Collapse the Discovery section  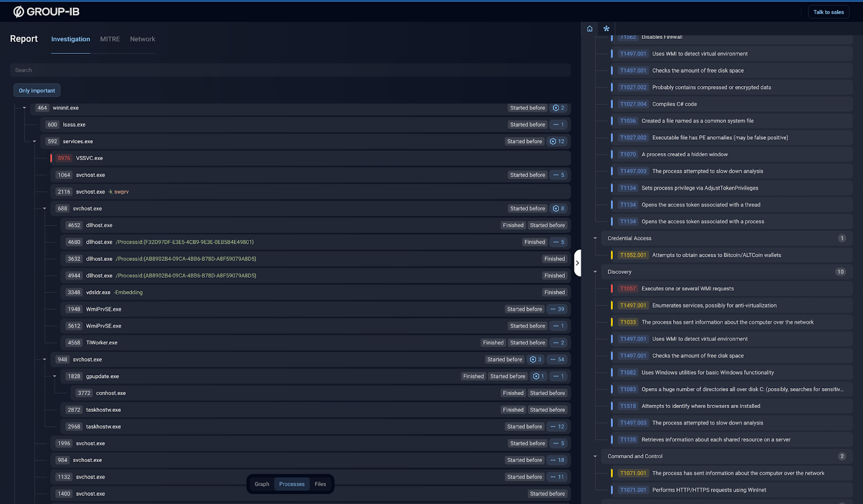pyautogui.click(x=595, y=272)
